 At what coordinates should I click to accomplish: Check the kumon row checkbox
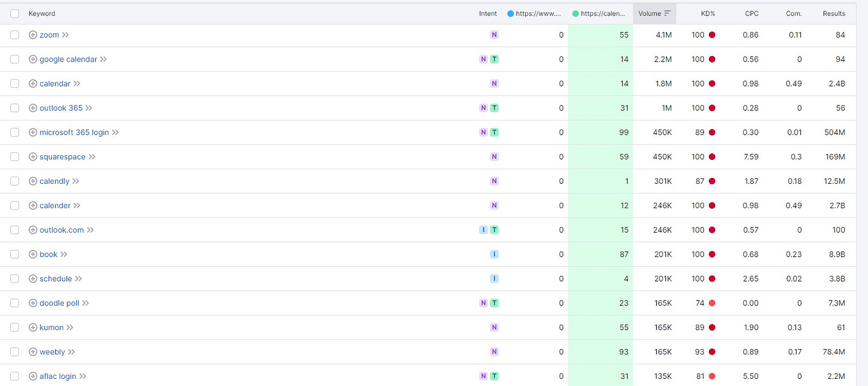15,328
